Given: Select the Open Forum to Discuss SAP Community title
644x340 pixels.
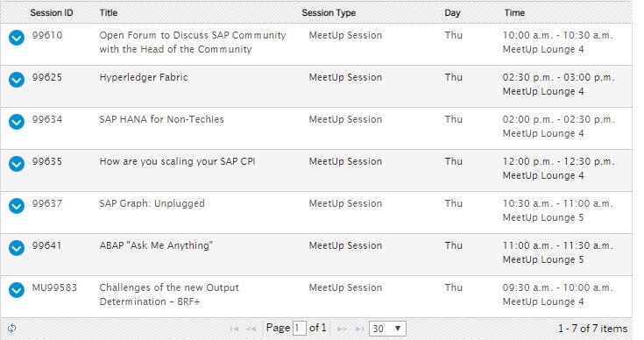Looking at the screenshot, I should 192,42.
